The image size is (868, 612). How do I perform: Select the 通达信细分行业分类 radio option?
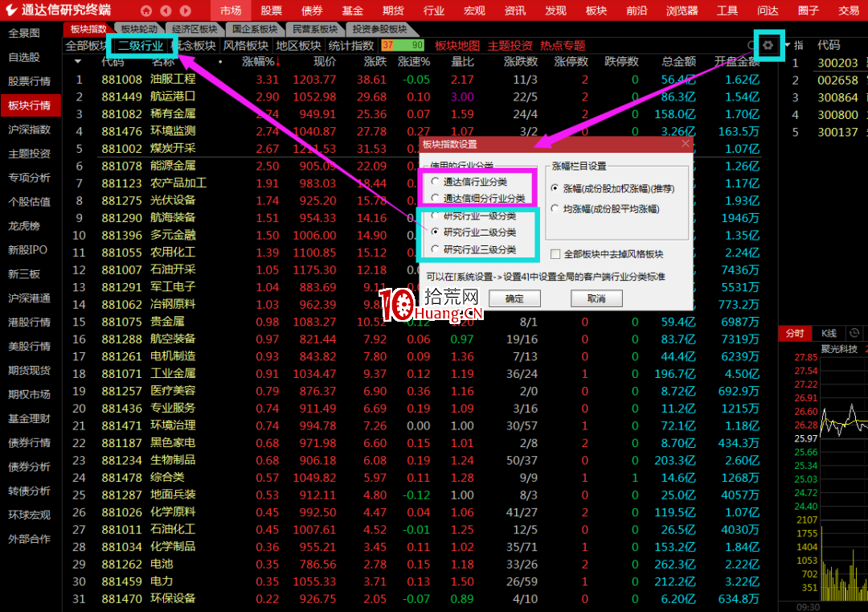click(435, 198)
